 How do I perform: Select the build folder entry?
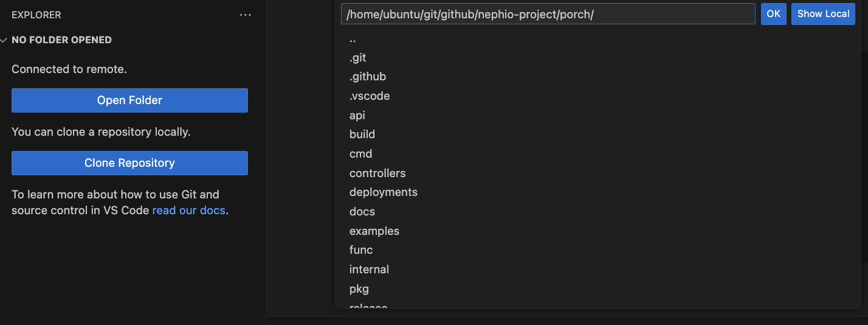click(x=362, y=135)
